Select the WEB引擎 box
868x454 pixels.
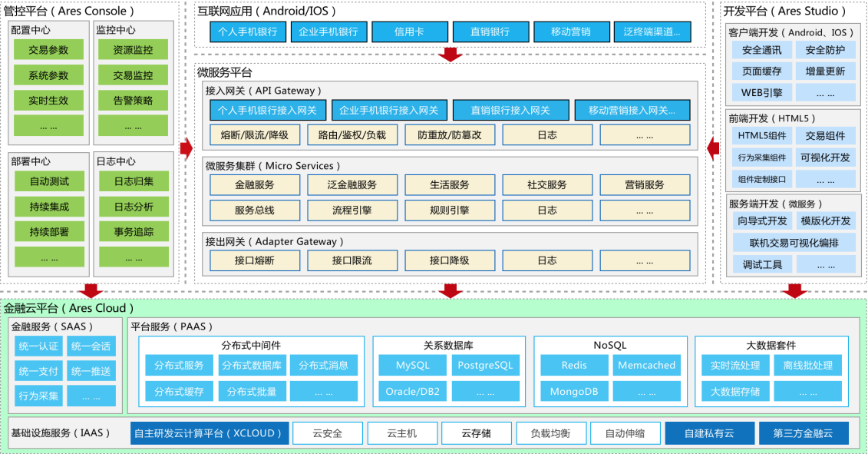[x=762, y=93]
